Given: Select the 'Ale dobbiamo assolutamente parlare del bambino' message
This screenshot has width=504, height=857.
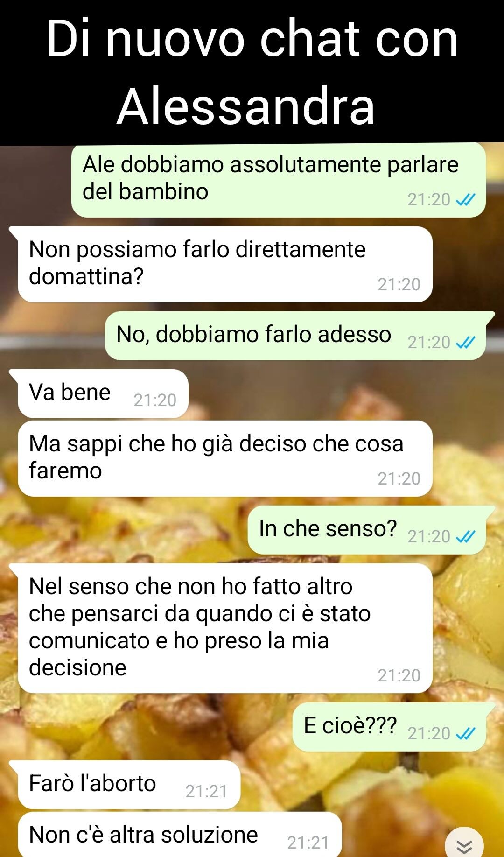Looking at the screenshot, I should (x=279, y=180).
